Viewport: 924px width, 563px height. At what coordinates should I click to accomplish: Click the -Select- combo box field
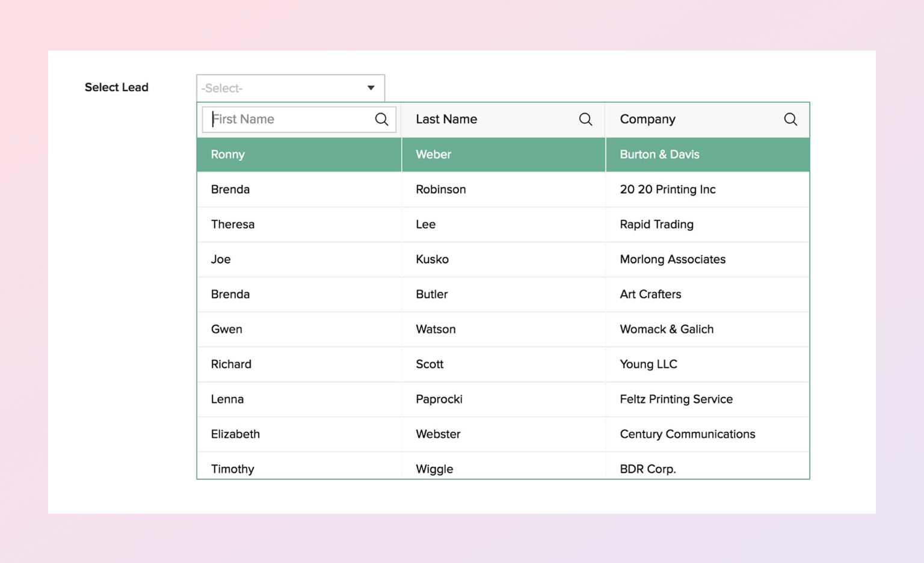point(282,88)
